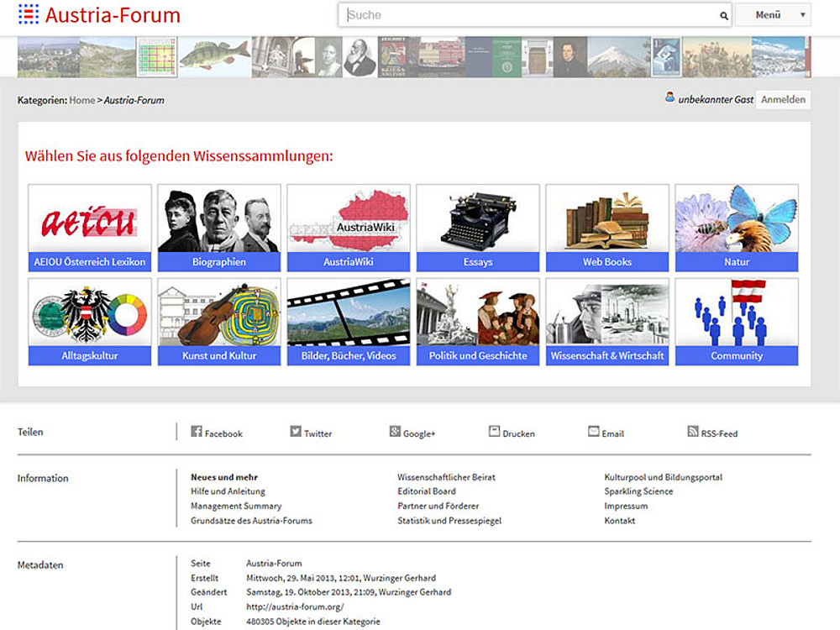Click the Austria-Forum logo icon

click(29, 14)
